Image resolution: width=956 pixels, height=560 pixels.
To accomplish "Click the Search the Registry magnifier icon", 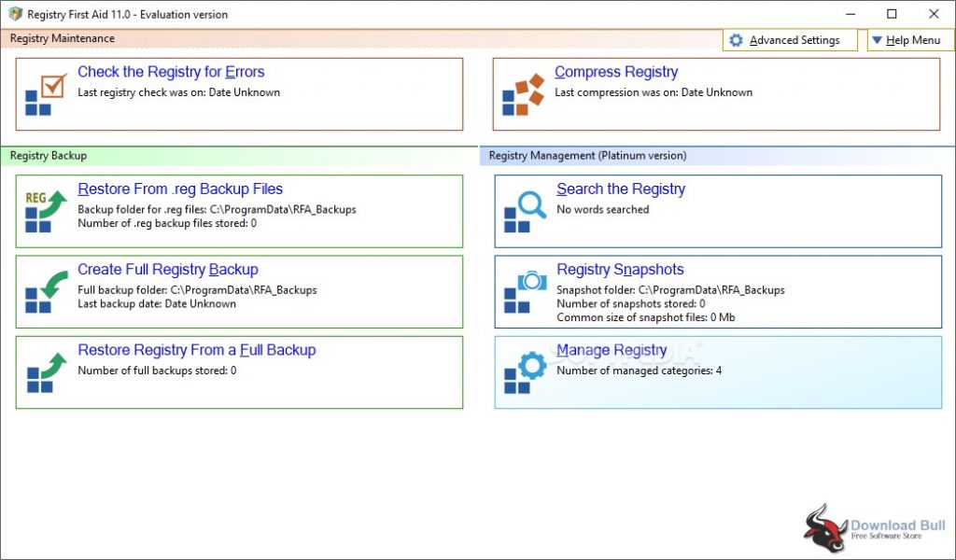I will tap(525, 212).
